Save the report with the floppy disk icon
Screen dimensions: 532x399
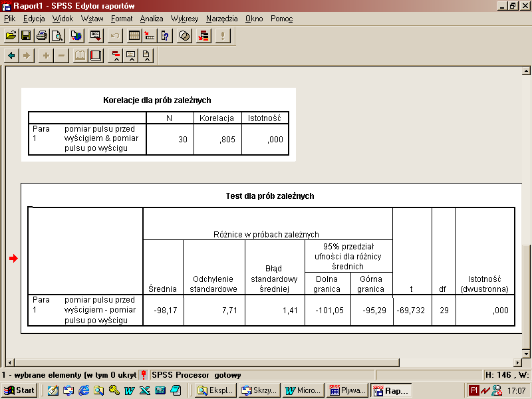point(26,35)
